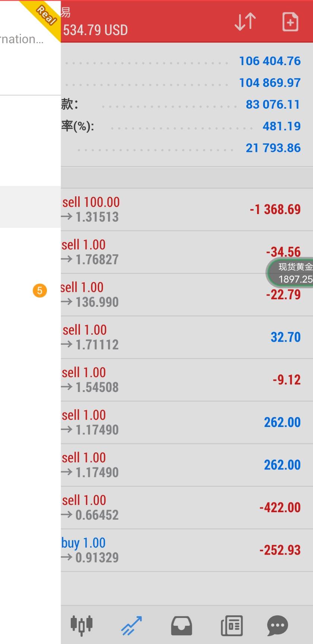Select the trade trend-arrow tab
The image size is (313, 644).
(x=131, y=625)
